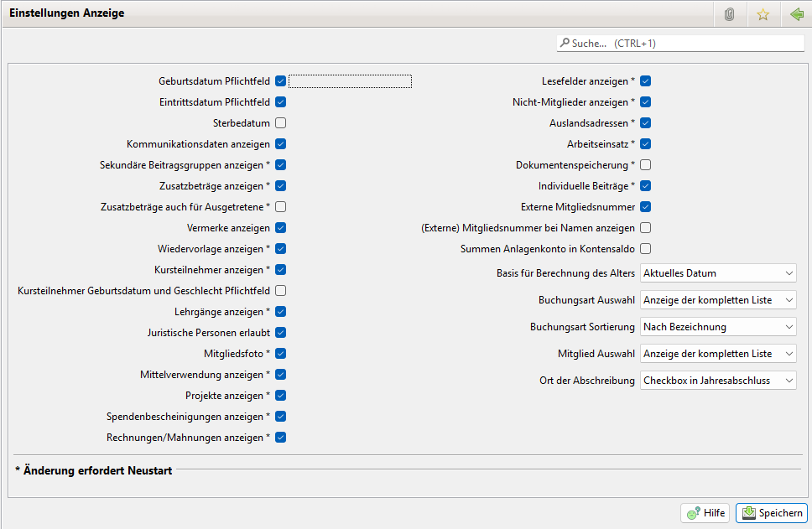The width and height of the screenshot is (812, 529).
Task: Click the paperclip attachment icon
Action: coord(729,14)
